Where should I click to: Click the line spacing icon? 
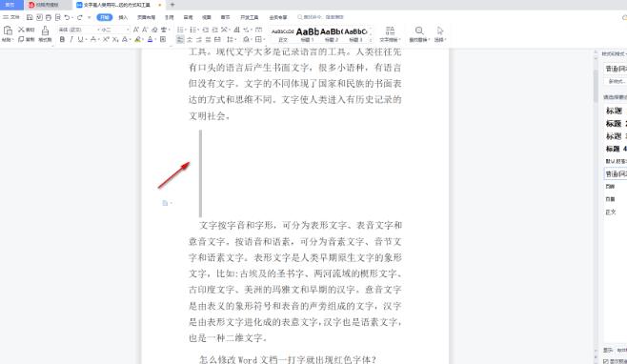coord(230,39)
